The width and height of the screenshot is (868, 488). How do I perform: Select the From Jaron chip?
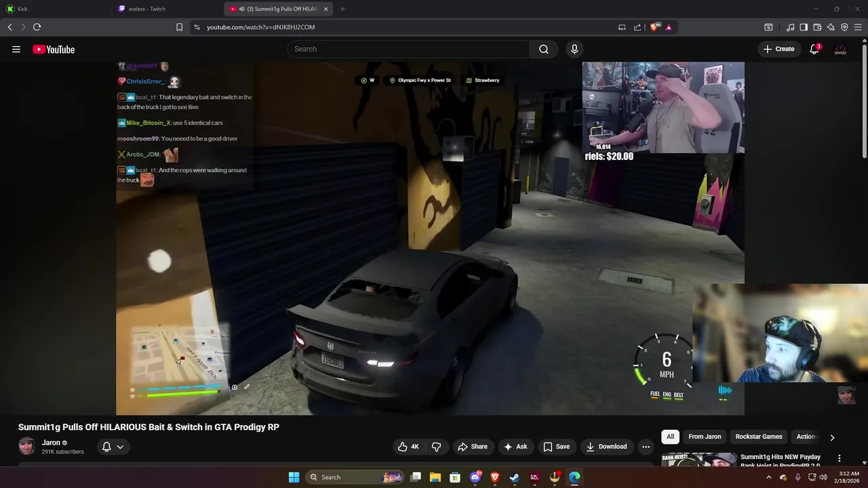705,436
